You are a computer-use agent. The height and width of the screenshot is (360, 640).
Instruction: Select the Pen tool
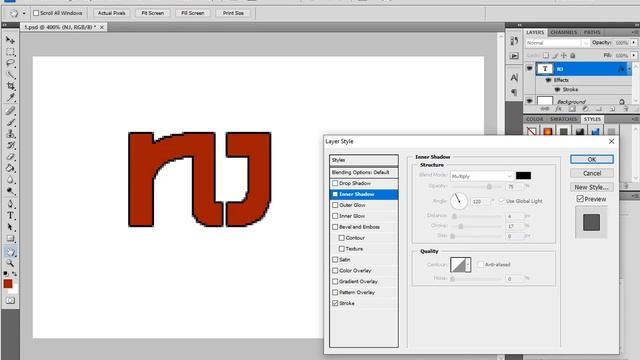pos(10,204)
